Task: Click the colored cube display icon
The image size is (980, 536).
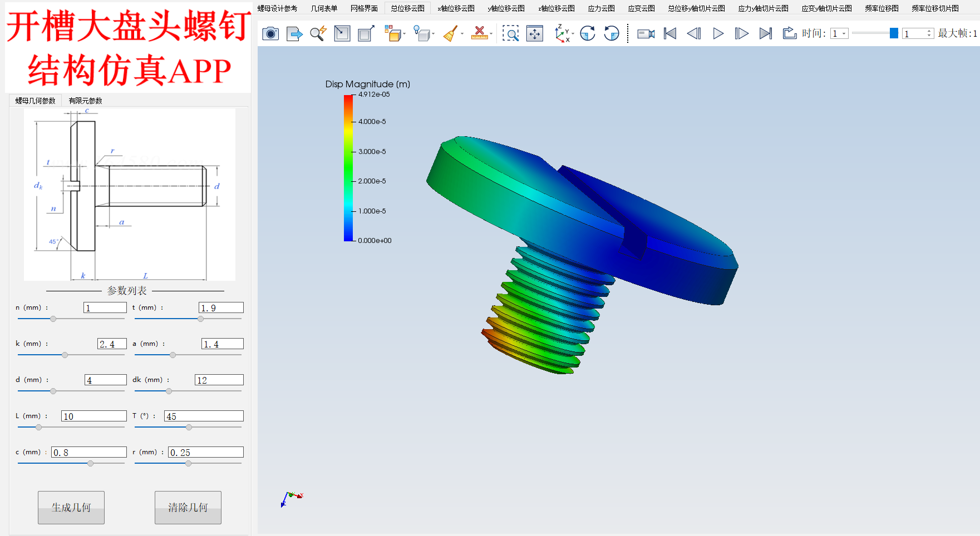Action: 393,34
